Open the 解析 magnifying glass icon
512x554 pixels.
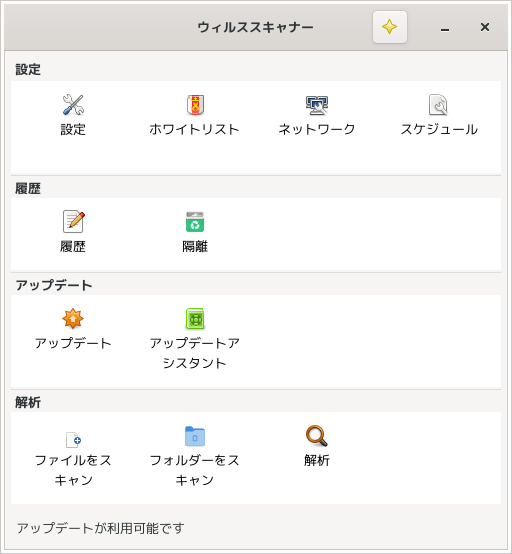coord(317,436)
